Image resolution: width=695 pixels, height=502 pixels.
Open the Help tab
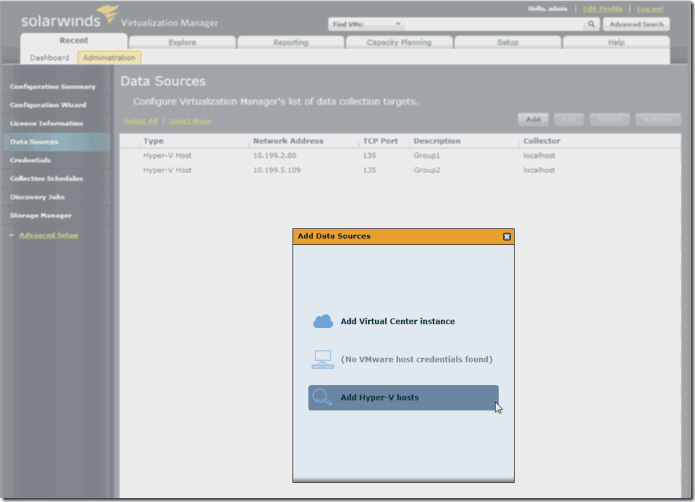coord(616,43)
